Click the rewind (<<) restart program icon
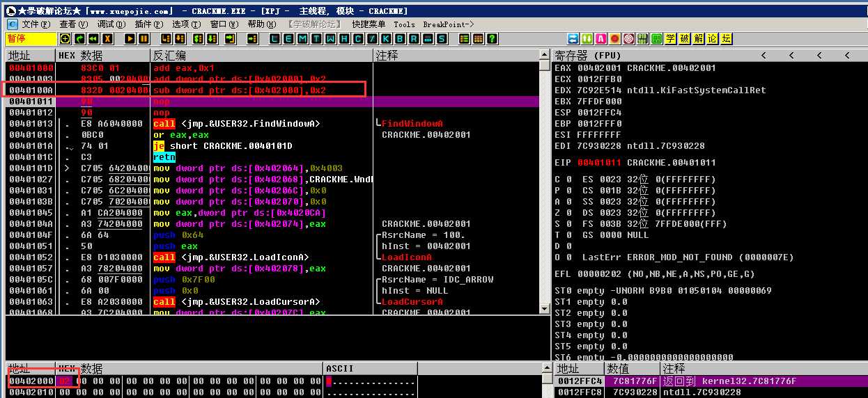 click(93, 39)
